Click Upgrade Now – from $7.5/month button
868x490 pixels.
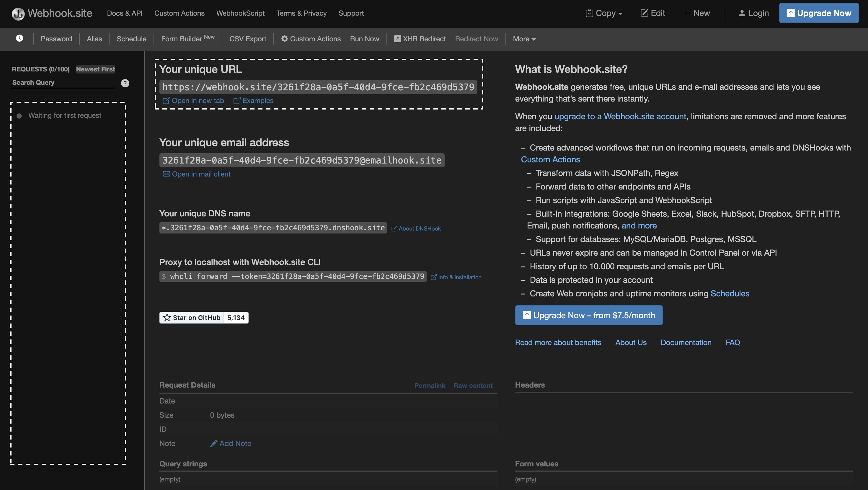[589, 315]
